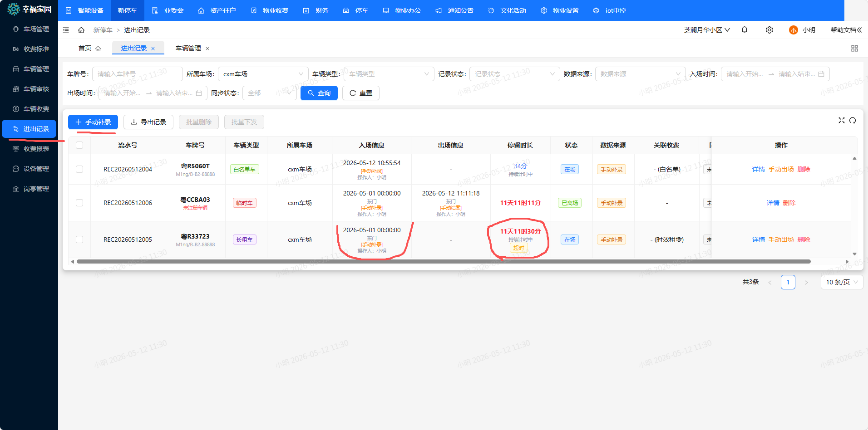Screen dimensions: 868x430
Task: Open 车辆收费 in sidebar
Action: tap(30, 109)
